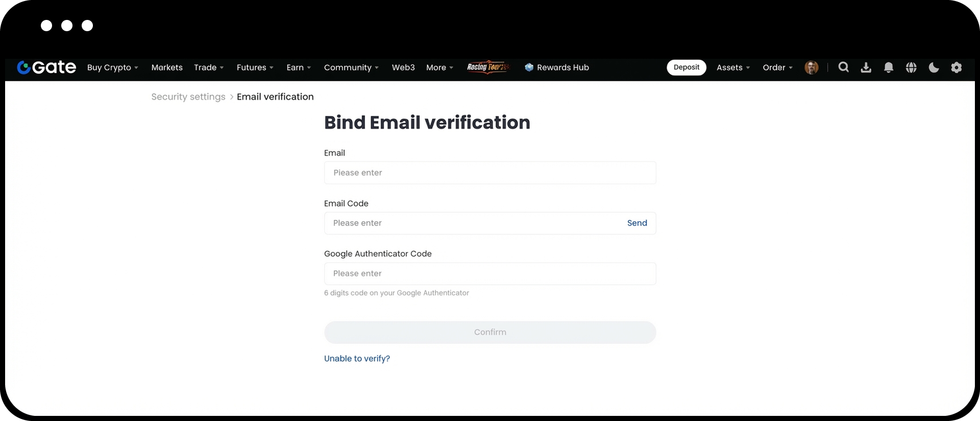This screenshot has width=980, height=421.
Task: Click the Gate logo in navbar
Action: 46,67
